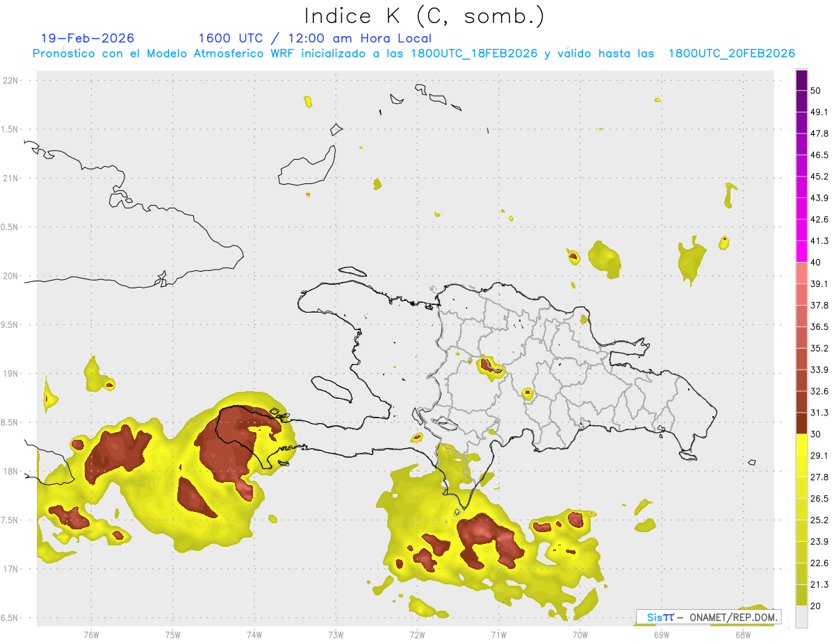This screenshot has width=834, height=644.
Task: Click the "70W" longitude axis label
Action: (580, 634)
